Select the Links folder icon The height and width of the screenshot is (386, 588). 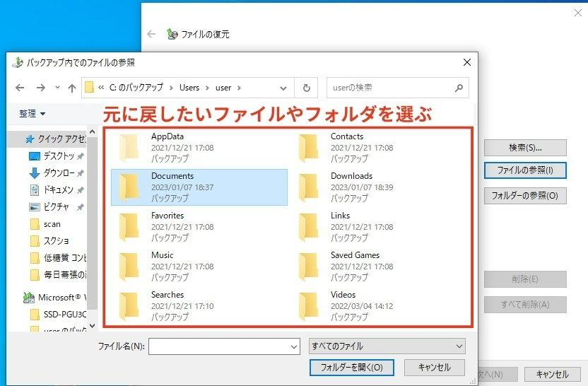[x=308, y=226]
